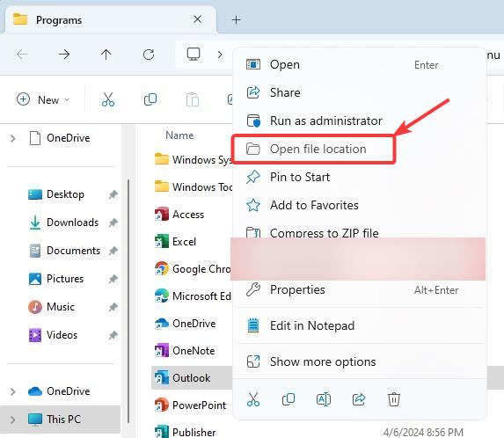The height and width of the screenshot is (438, 504).
Task: Click Show more options
Action: [360, 361]
